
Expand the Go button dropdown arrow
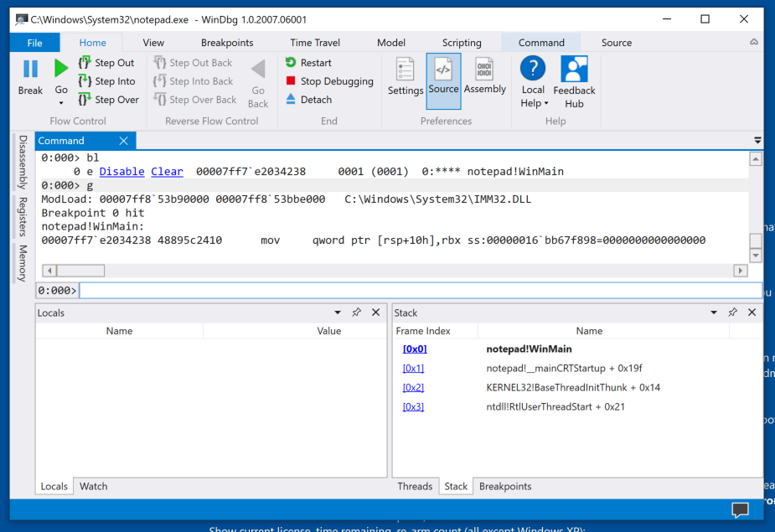pos(61,103)
